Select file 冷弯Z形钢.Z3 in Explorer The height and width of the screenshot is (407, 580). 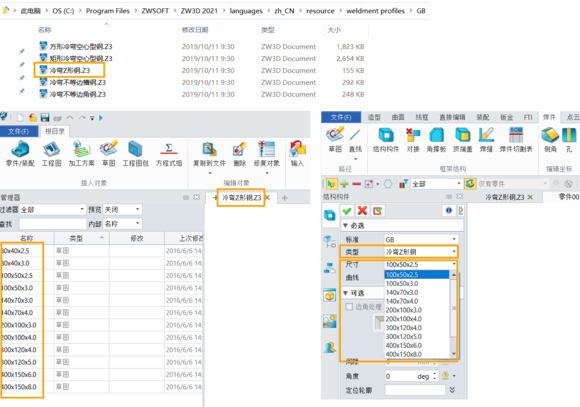70,70
